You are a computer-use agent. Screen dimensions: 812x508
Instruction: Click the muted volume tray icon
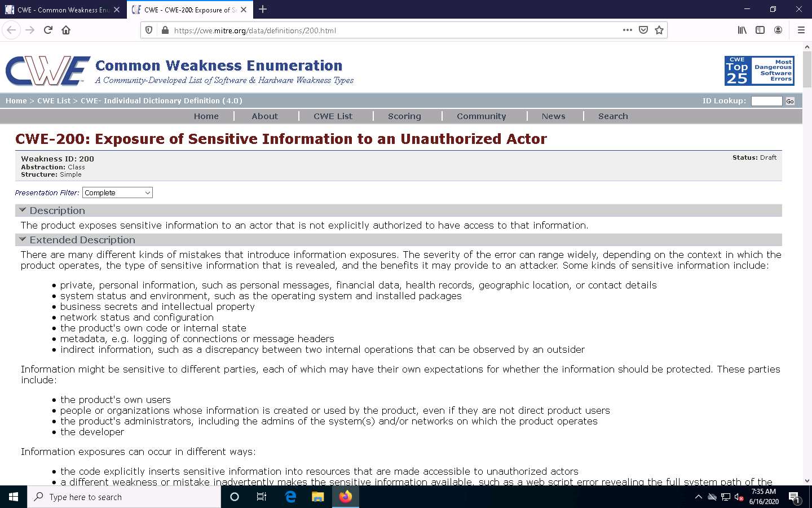(x=739, y=497)
